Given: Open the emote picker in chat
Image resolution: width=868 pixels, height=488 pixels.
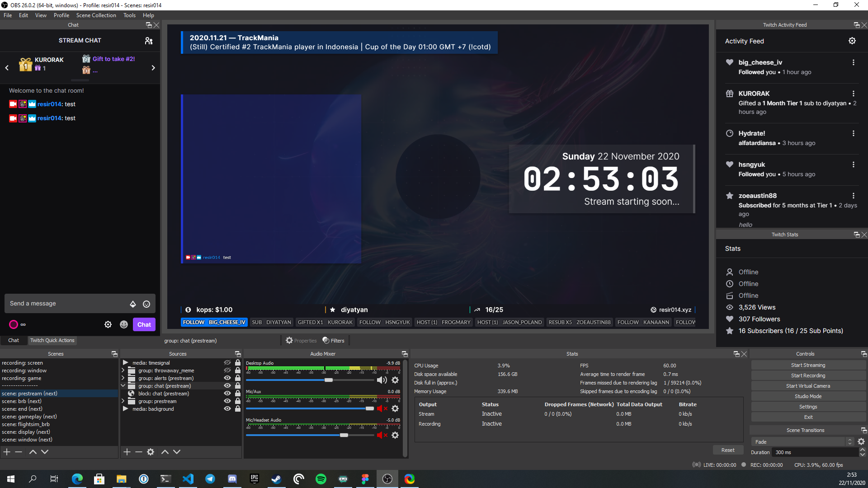Looking at the screenshot, I should click(x=146, y=304).
